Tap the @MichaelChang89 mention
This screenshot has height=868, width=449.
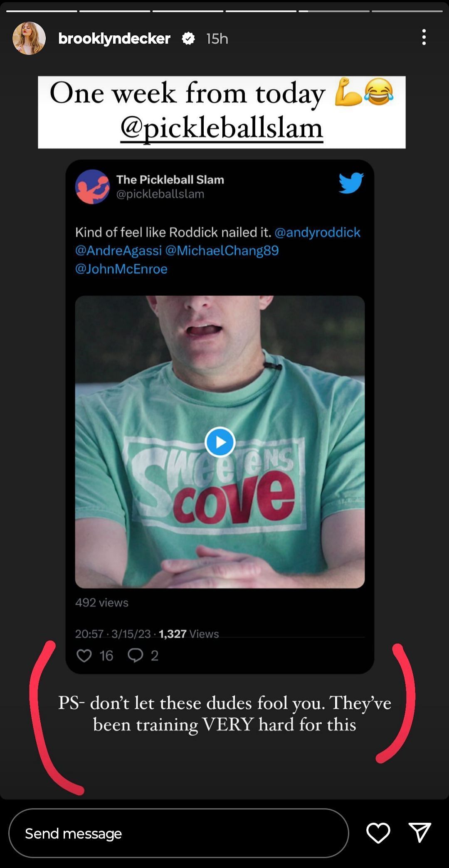tap(222, 250)
